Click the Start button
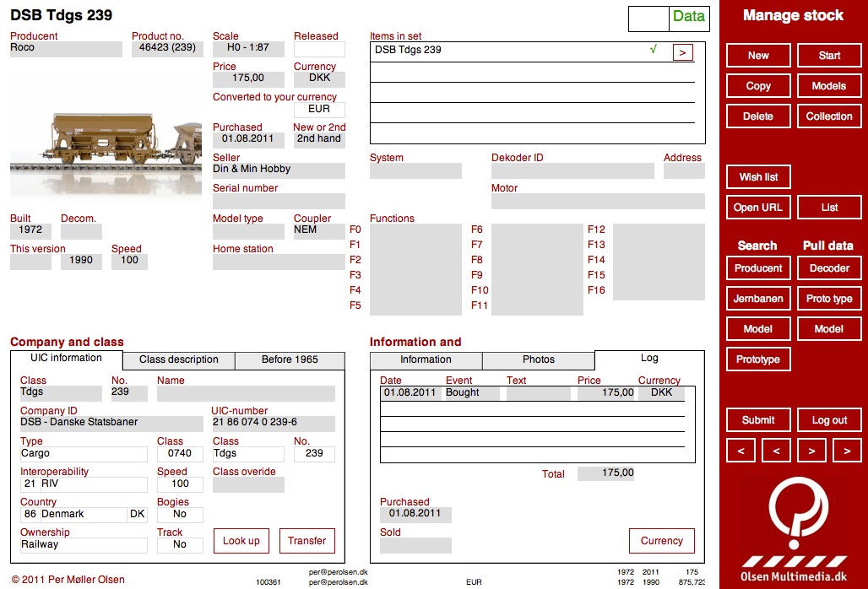 coord(829,56)
